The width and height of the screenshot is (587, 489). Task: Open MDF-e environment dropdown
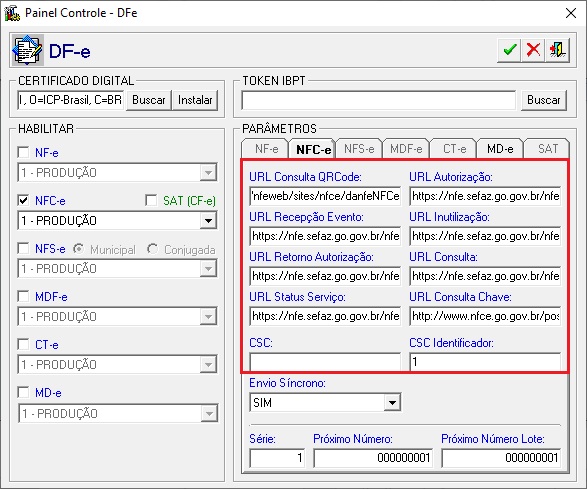point(208,317)
